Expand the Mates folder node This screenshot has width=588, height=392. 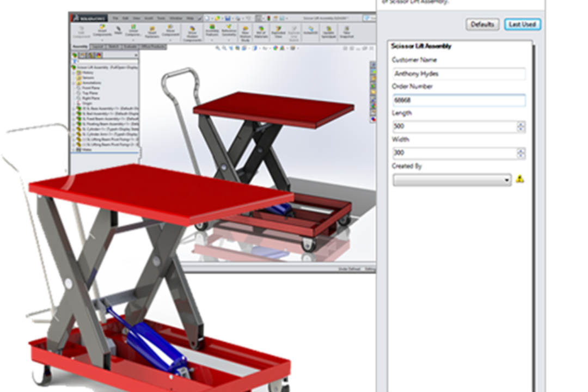pos(74,149)
